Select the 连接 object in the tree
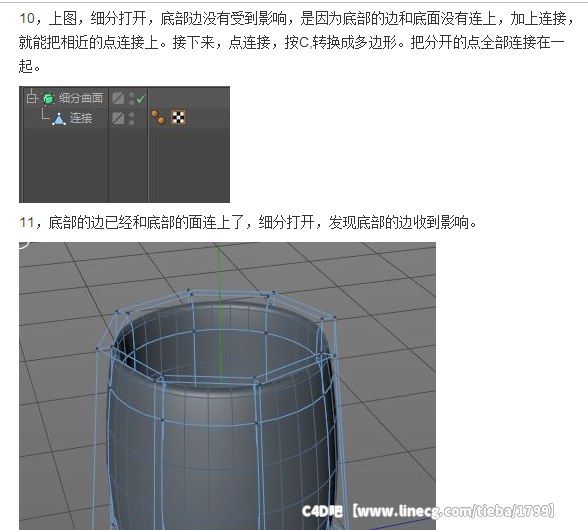Image resolution: width=588 pixels, height=530 pixels. (x=81, y=118)
